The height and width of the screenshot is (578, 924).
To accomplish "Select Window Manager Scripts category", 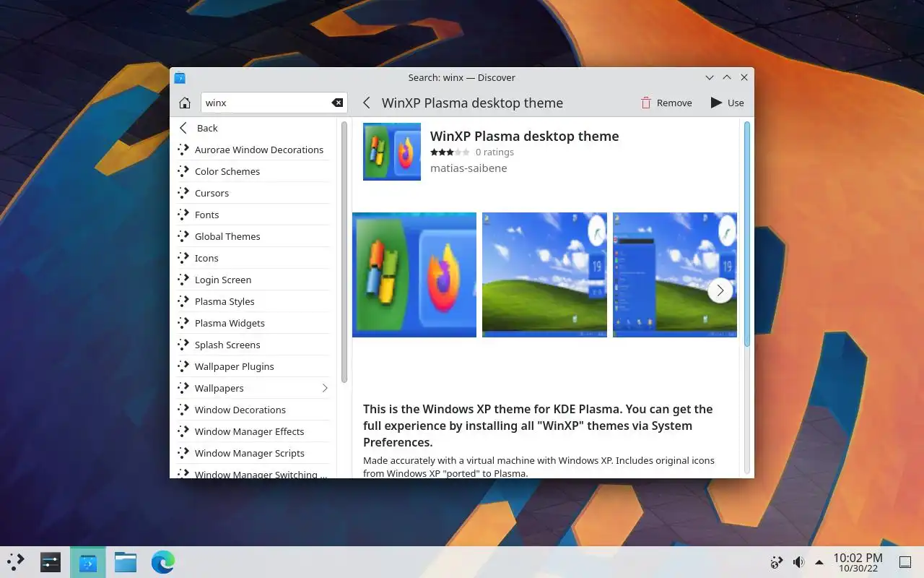I will [253, 453].
